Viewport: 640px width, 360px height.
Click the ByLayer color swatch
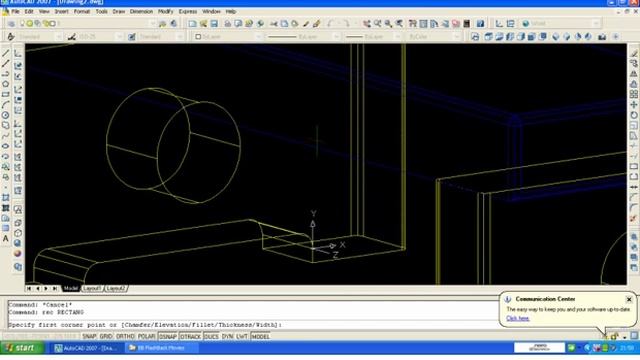[198, 37]
